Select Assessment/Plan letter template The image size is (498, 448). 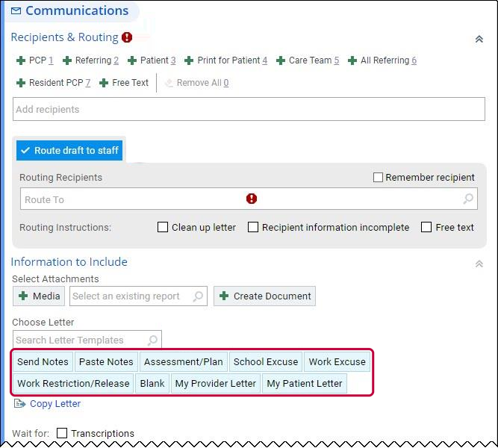(184, 362)
